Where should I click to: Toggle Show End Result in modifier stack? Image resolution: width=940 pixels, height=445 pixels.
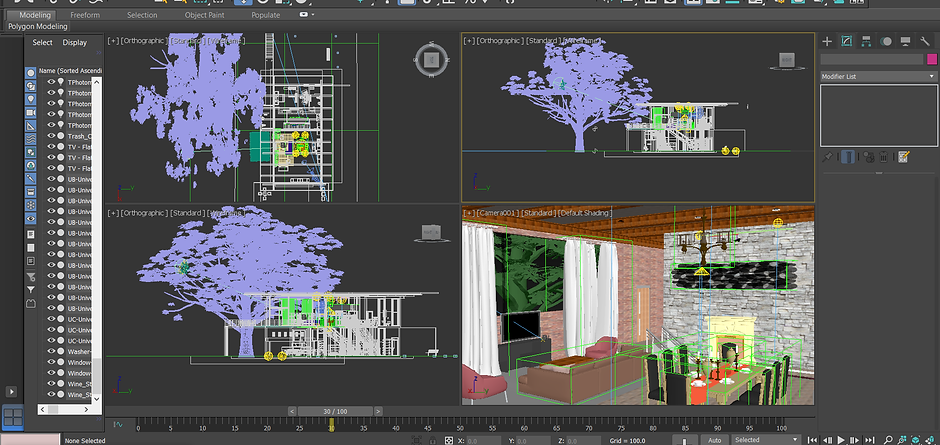(846, 157)
